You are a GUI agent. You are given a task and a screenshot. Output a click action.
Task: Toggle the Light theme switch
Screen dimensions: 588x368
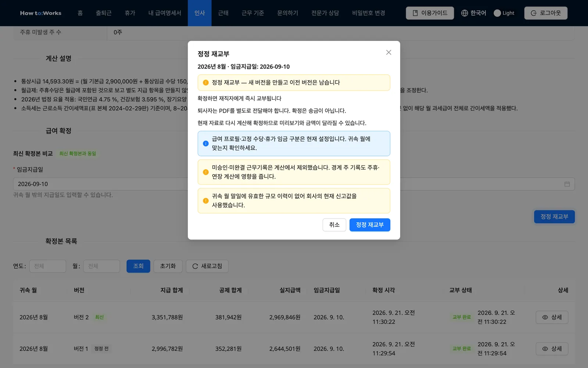point(504,13)
